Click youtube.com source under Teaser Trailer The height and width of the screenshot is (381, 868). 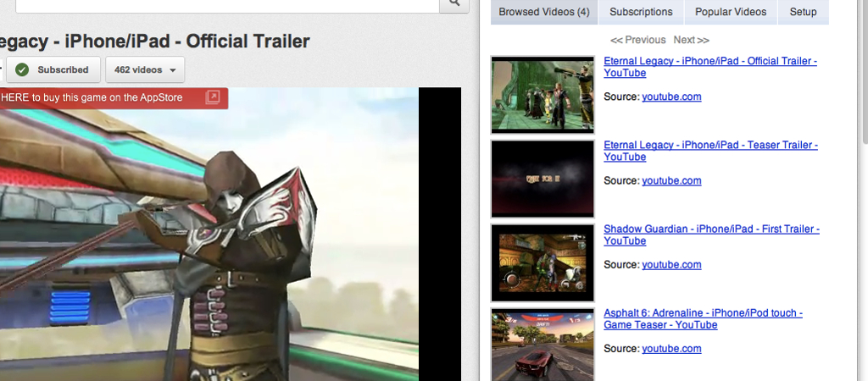tap(671, 181)
